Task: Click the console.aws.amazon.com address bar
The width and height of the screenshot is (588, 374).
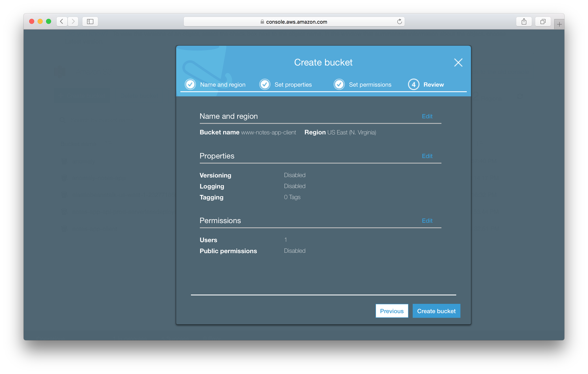Action: pyautogui.click(x=294, y=22)
